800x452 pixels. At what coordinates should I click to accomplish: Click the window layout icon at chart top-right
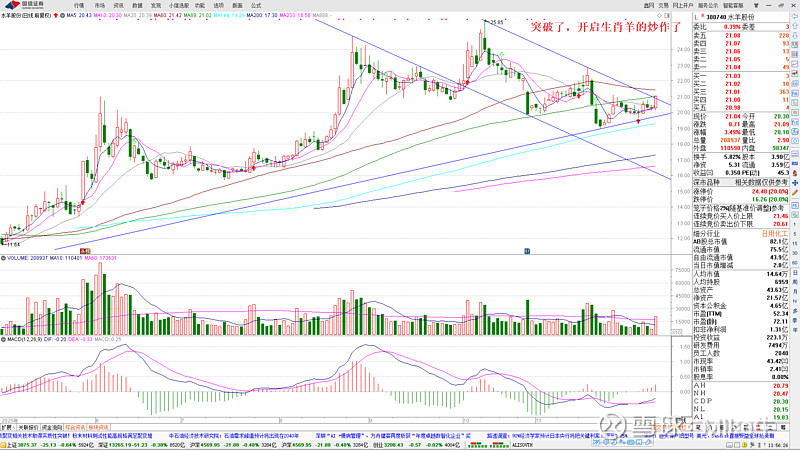click(667, 16)
